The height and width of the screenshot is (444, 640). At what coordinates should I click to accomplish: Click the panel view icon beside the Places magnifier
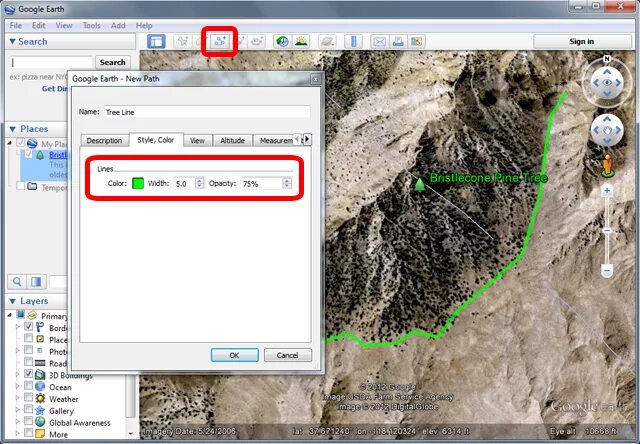click(36, 282)
